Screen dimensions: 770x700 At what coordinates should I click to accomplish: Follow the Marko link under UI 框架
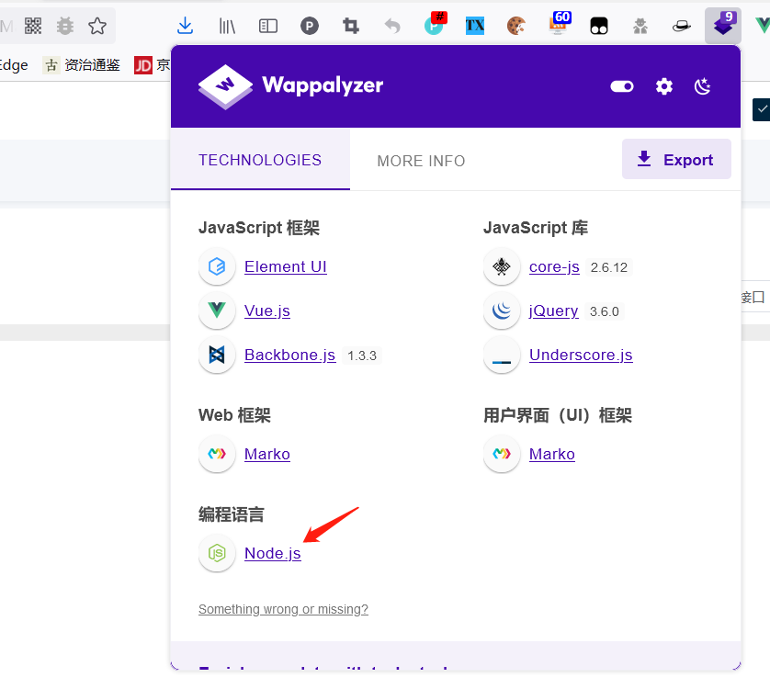[552, 454]
